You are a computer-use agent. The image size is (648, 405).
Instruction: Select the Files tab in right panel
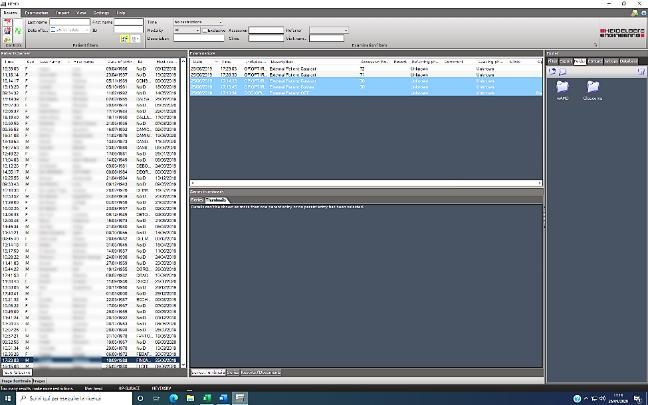click(553, 61)
